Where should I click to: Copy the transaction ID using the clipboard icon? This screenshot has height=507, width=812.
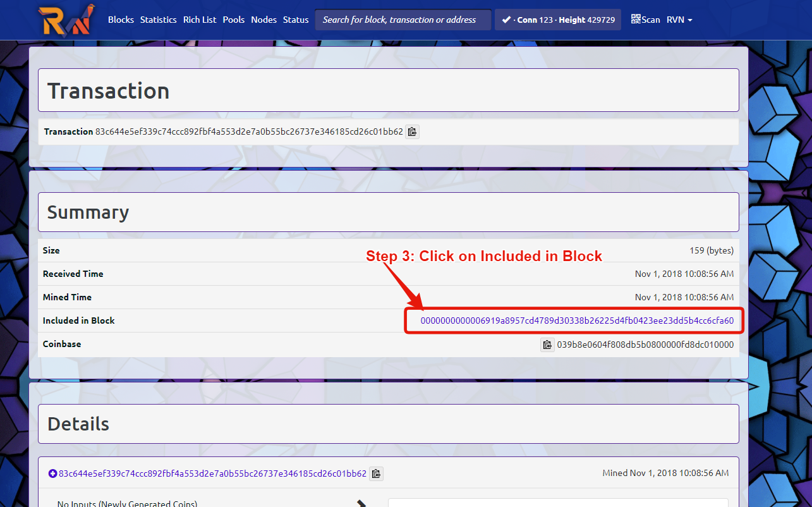tap(412, 131)
